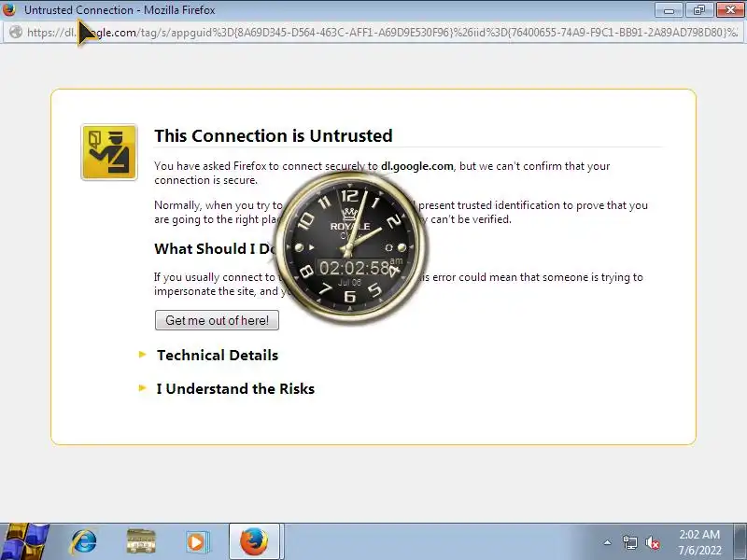The width and height of the screenshot is (747, 560).
Task: Click the globe site identity icon in address bar
Action: tap(16, 32)
